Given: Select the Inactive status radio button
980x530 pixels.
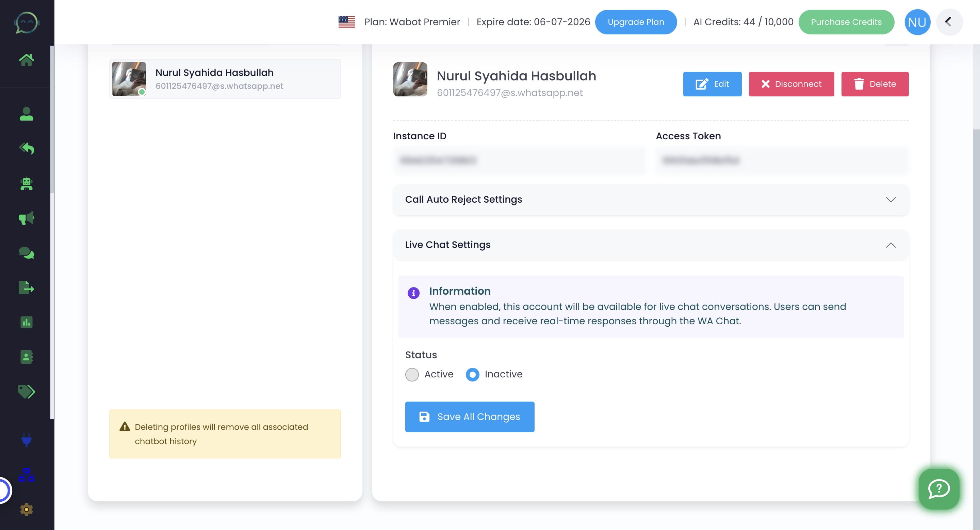Looking at the screenshot, I should pyautogui.click(x=472, y=375).
